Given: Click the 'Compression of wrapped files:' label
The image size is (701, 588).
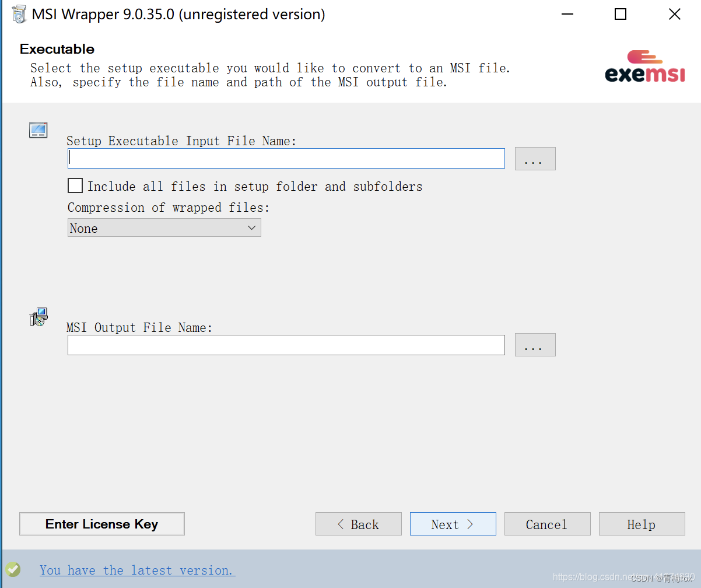Looking at the screenshot, I should pos(169,207).
